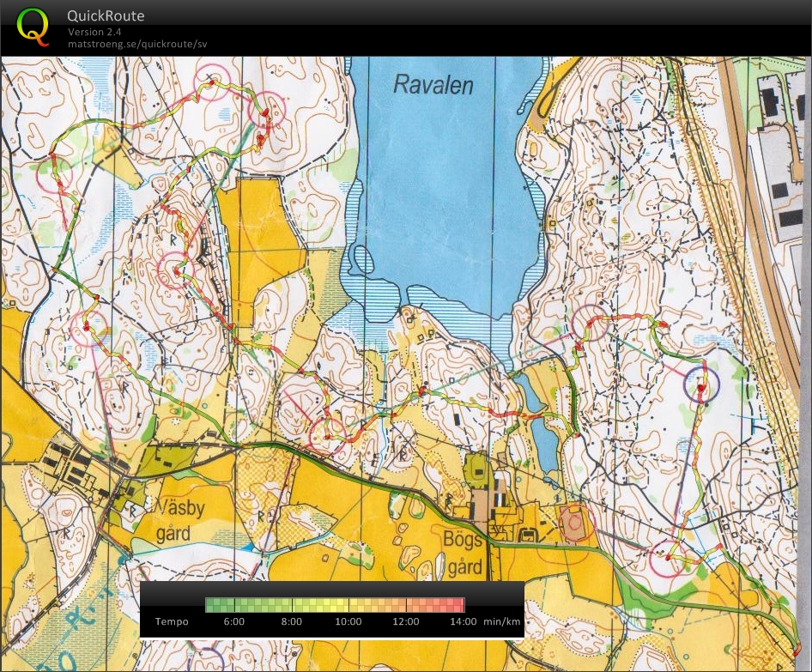Select the green 6:00 zone on the pace scale

tap(233, 603)
